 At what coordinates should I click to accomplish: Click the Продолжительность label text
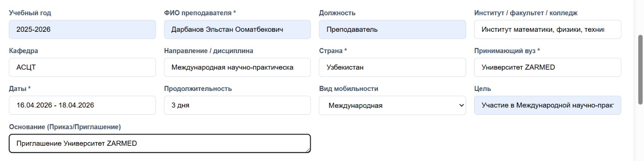(198, 89)
